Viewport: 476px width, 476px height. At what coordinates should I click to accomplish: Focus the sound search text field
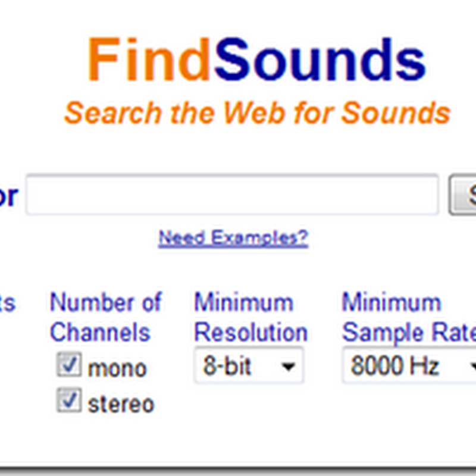pyautogui.click(x=232, y=195)
